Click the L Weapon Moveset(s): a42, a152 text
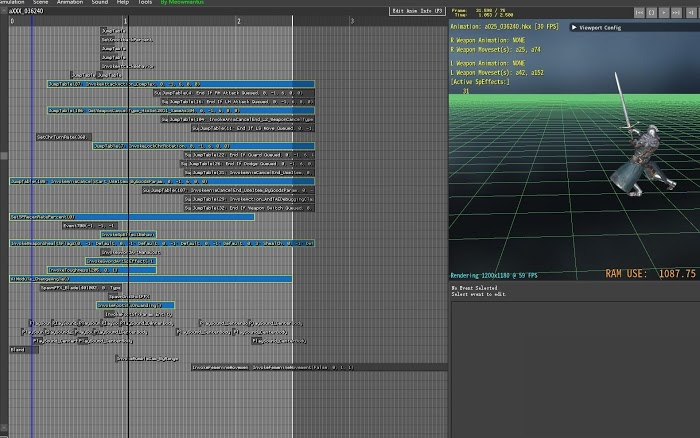Screen dimensions: 700x438 point(497,73)
